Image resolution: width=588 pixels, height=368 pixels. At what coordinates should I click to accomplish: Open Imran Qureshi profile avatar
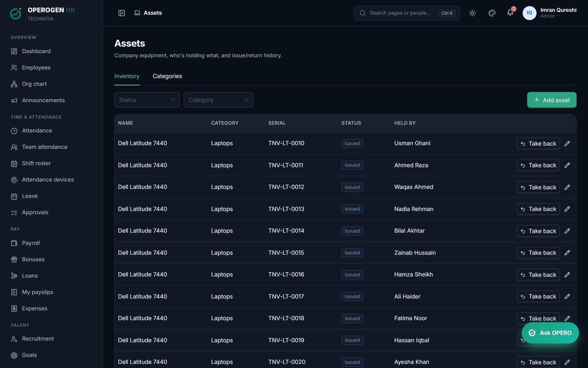point(529,13)
